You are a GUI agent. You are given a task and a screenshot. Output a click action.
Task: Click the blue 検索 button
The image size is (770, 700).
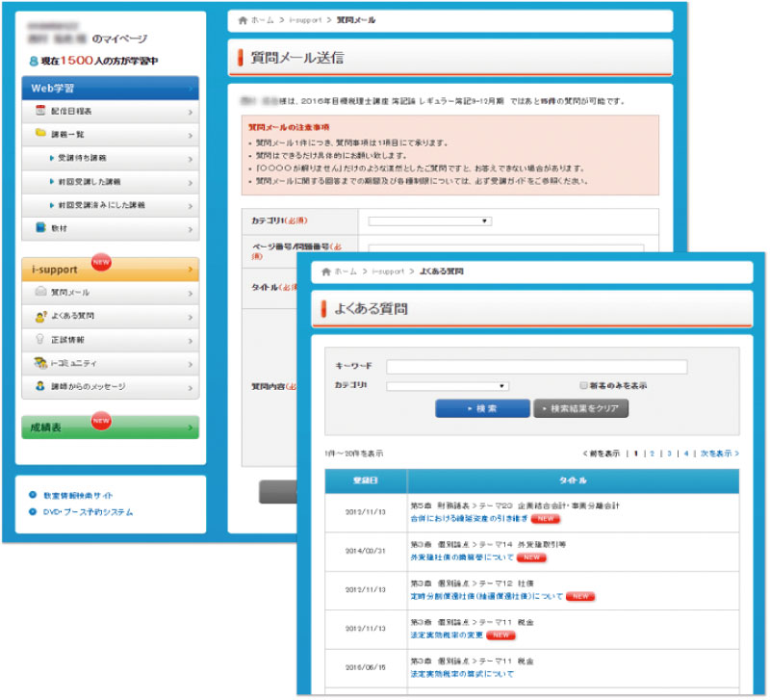(482, 408)
